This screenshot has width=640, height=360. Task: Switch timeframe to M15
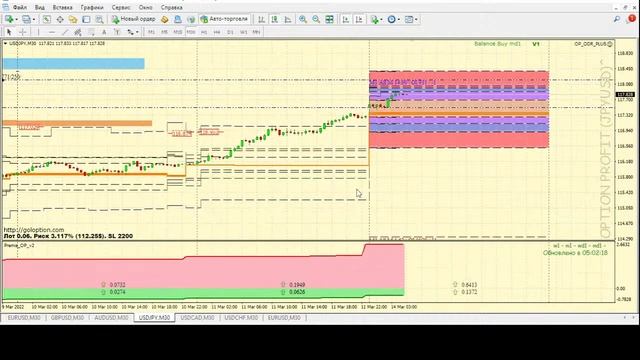coord(178,32)
